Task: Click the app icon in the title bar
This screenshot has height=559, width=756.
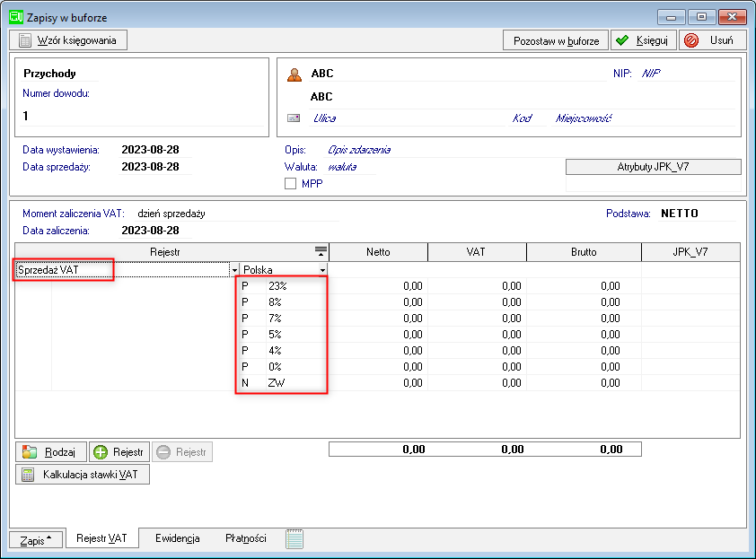Action: point(16,17)
